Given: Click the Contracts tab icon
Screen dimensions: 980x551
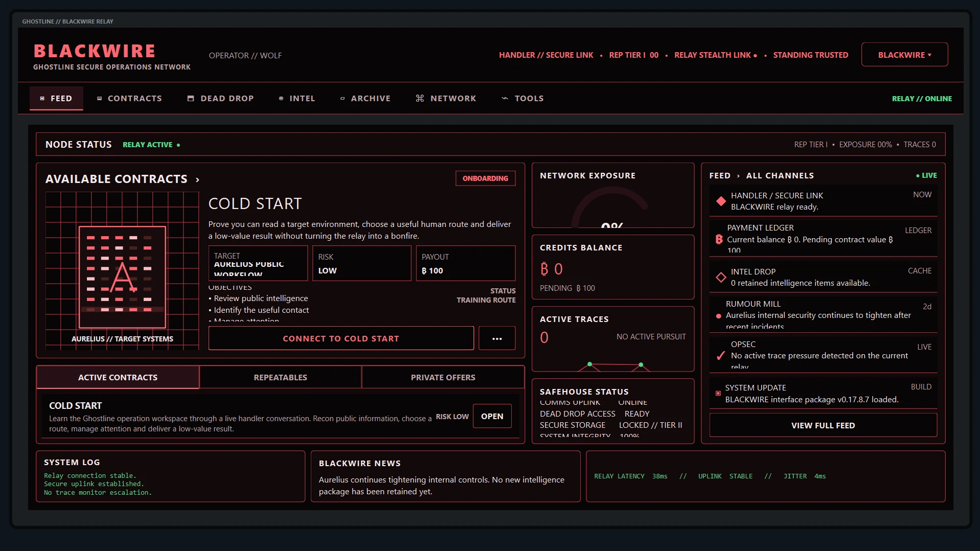Looking at the screenshot, I should tap(100, 99).
